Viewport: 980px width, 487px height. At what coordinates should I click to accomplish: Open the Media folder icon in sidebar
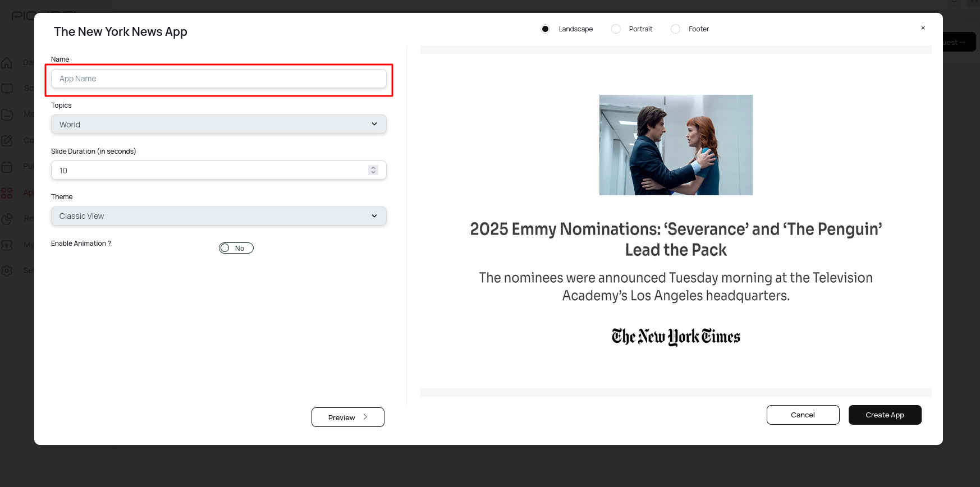[x=7, y=114]
